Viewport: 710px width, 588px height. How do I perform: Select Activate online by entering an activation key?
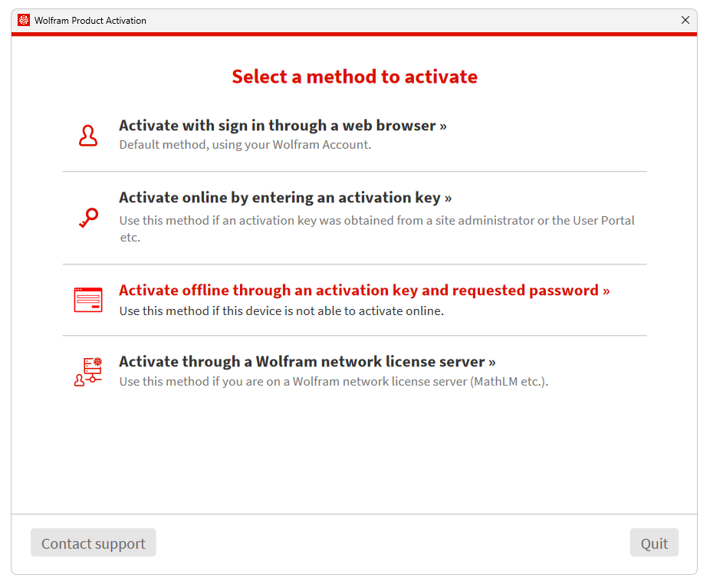[x=285, y=198]
